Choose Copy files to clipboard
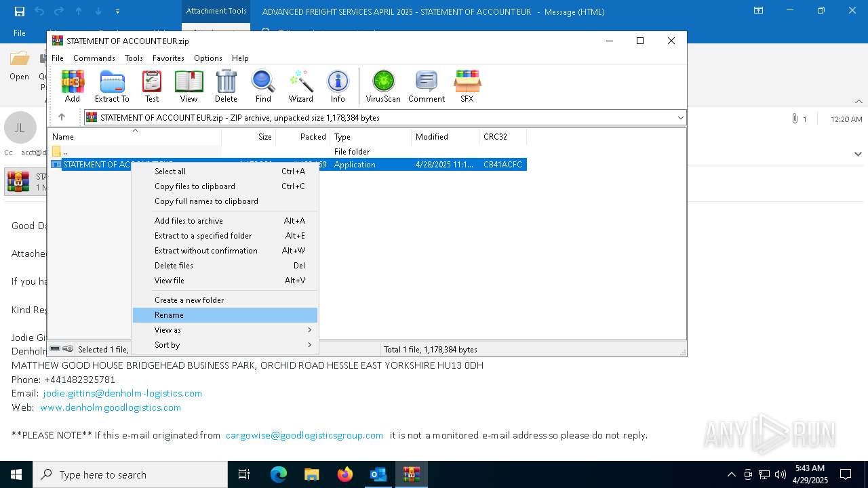Image resolution: width=868 pixels, height=488 pixels. coord(225,186)
